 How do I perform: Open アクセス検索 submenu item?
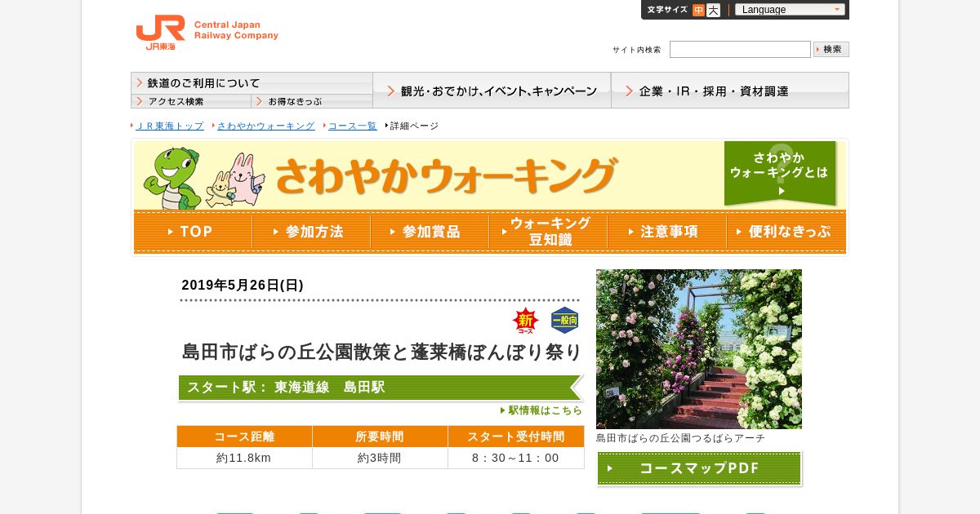pos(191,101)
